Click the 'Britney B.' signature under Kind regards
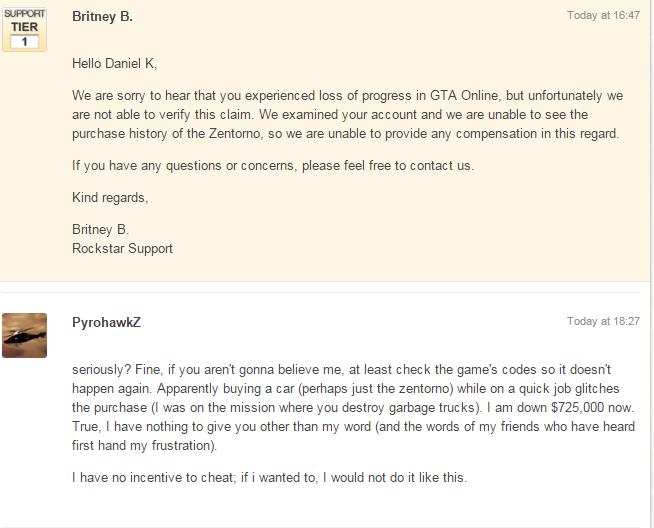The height and width of the screenshot is (528, 654). click(x=100, y=229)
